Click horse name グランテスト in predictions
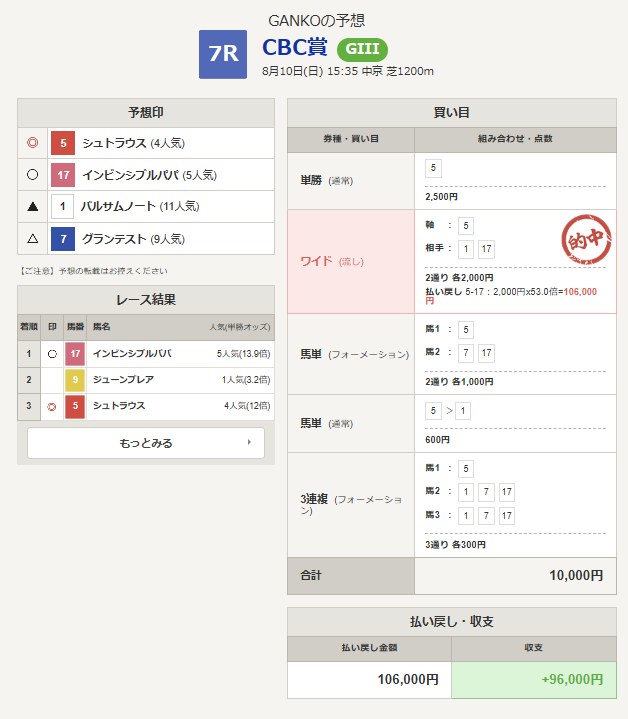This screenshot has height=719, width=628. (114, 239)
